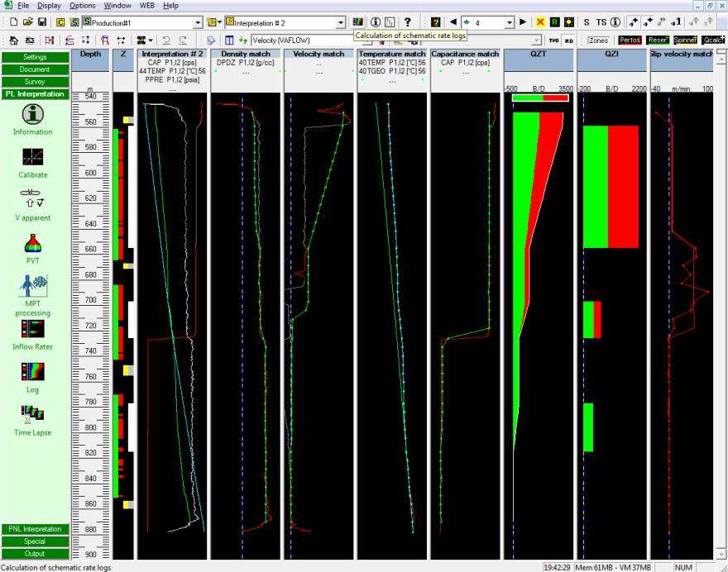
Task: Click the colored question mark context help icon
Action: click(435, 21)
